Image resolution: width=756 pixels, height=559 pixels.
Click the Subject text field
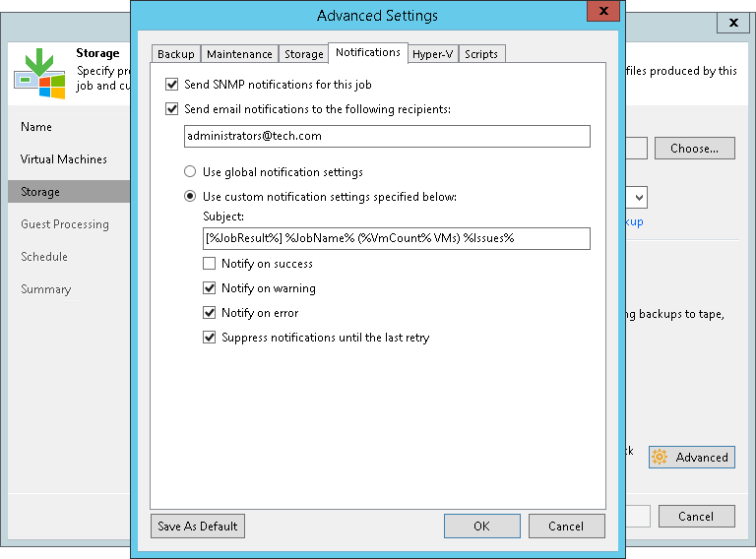tap(397, 238)
